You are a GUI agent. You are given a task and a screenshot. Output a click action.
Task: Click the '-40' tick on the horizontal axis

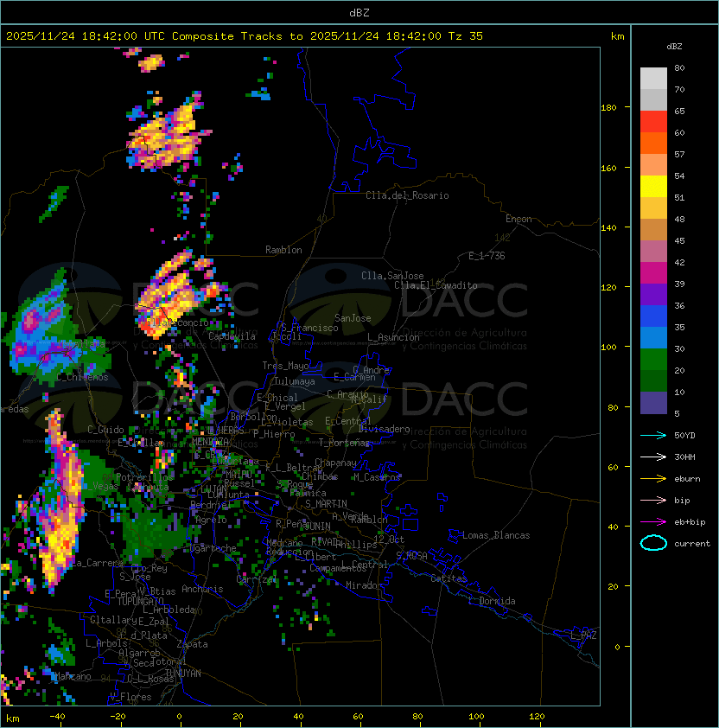click(x=57, y=717)
